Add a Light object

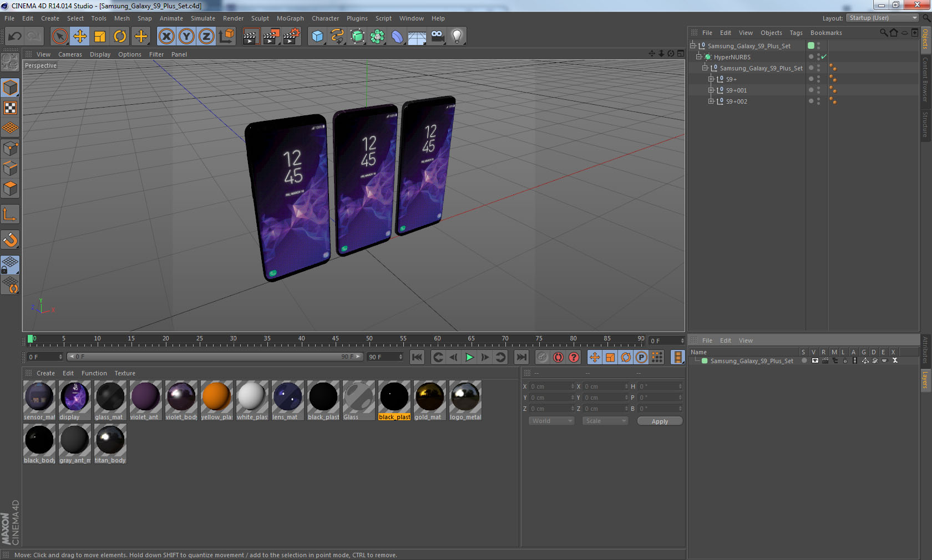click(x=457, y=37)
